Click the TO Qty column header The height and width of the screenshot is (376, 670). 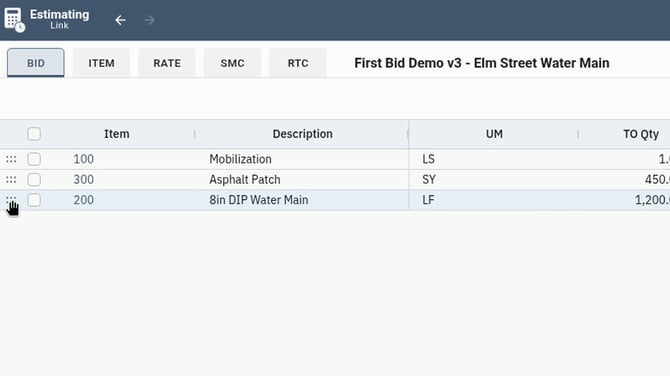tap(641, 134)
